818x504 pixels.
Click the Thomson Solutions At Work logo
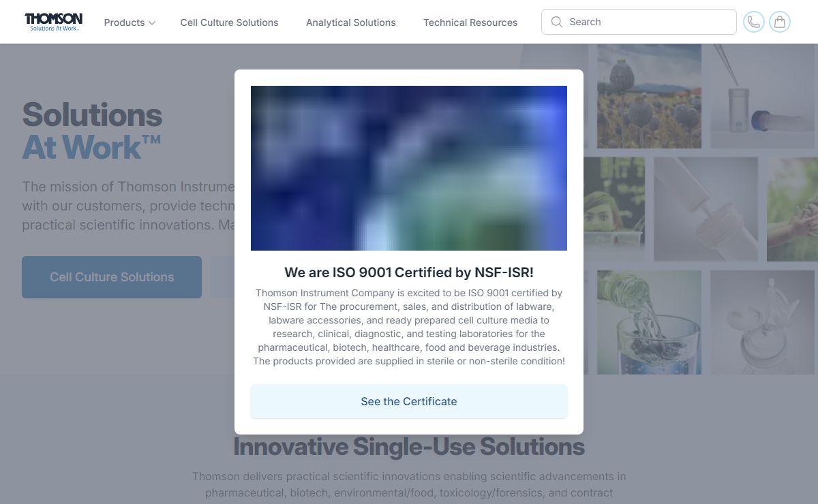click(53, 22)
